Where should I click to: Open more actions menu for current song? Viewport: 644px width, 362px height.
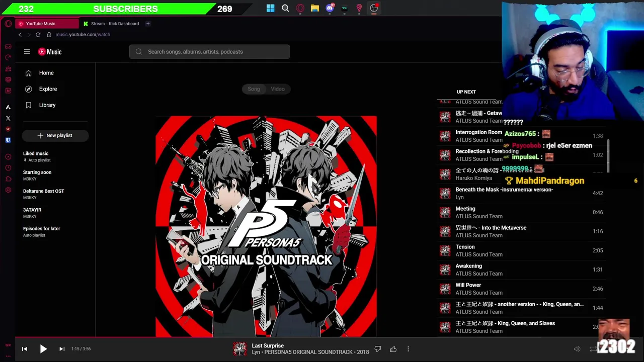coord(408,349)
